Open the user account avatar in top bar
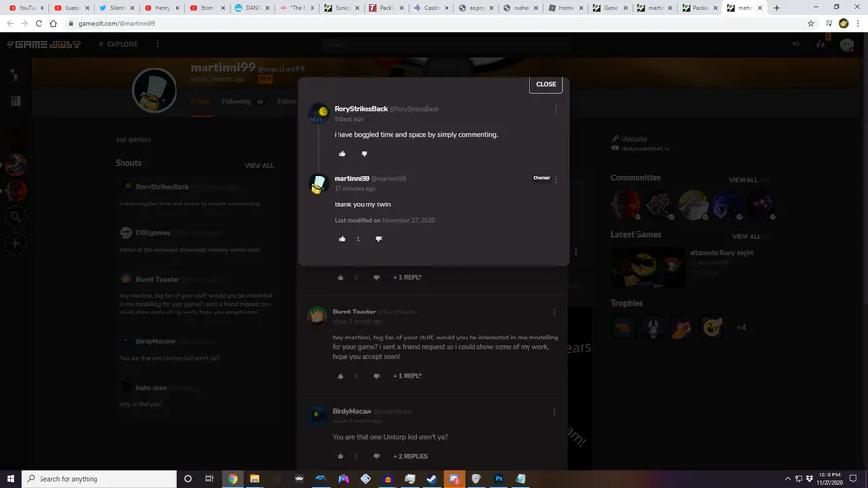868x488 pixels. (x=847, y=44)
